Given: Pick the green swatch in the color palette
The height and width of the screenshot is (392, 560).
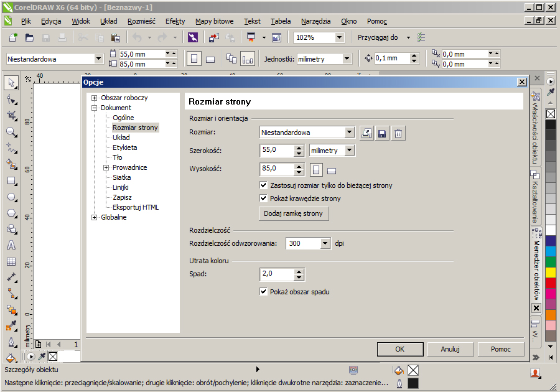Looking at the screenshot, I should (x=551, y=261).
